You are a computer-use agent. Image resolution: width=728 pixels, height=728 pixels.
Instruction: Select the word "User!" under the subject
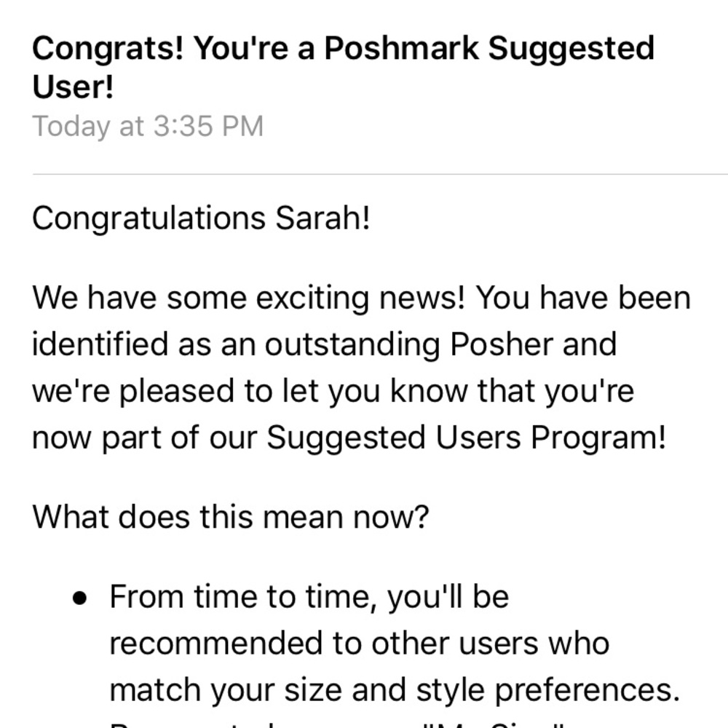click(x=73, y=87)
